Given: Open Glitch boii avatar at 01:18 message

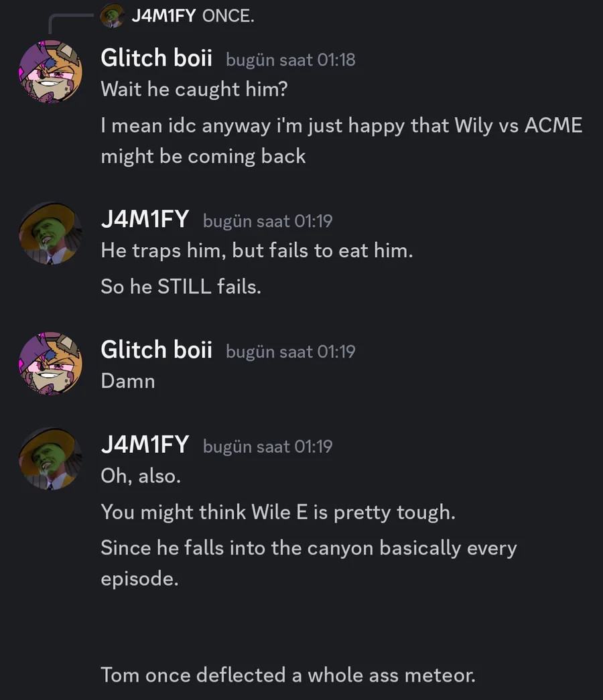Looking at the screenshot, I should click(50, 72).
